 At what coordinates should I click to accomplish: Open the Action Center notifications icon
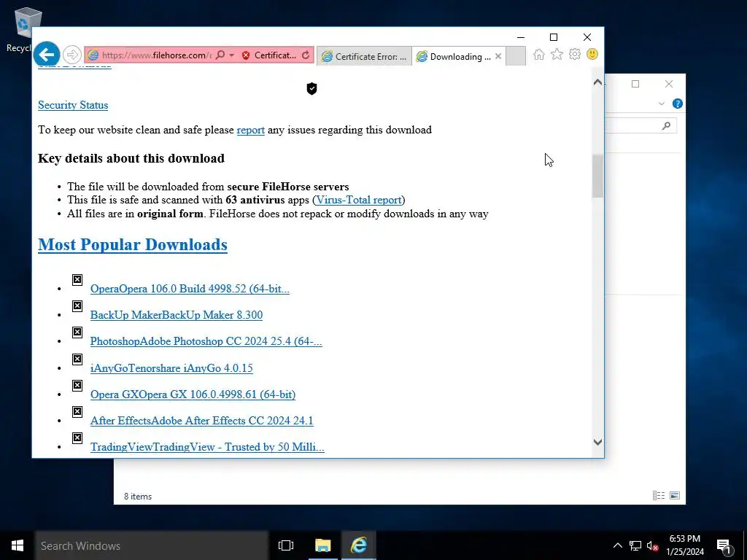pos(724,546)
